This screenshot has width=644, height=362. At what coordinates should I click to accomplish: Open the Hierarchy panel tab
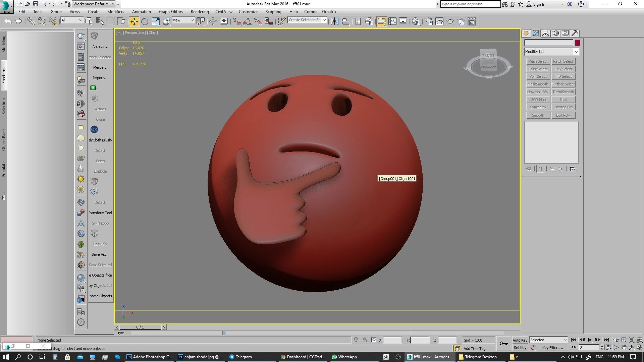click(x=545, y=33)
